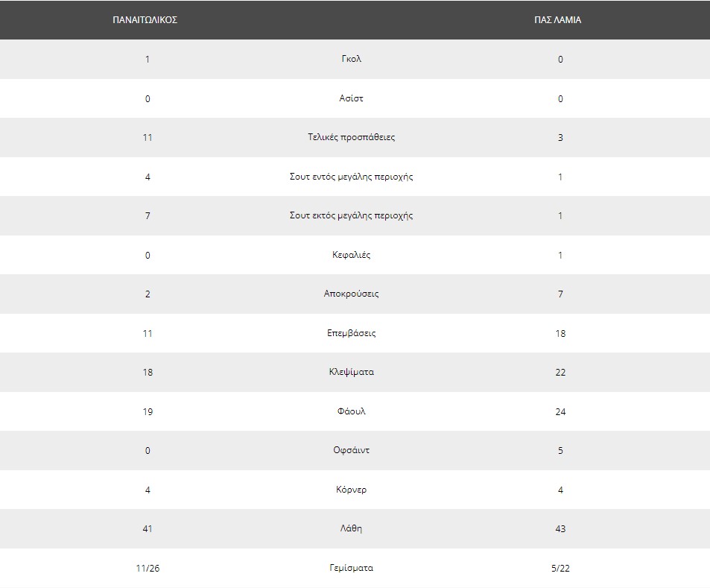Click Lamia crosses value 5/22
This screenshot has width=710, height=588.
point(560,568)
